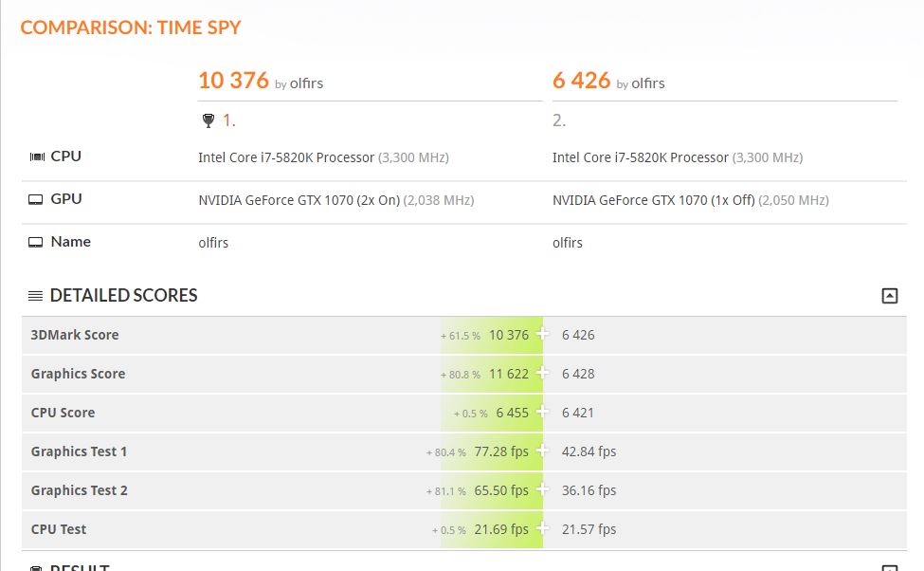Open the 10 376 score result
This screenshot has width=924, height=571.
[233, 81]
